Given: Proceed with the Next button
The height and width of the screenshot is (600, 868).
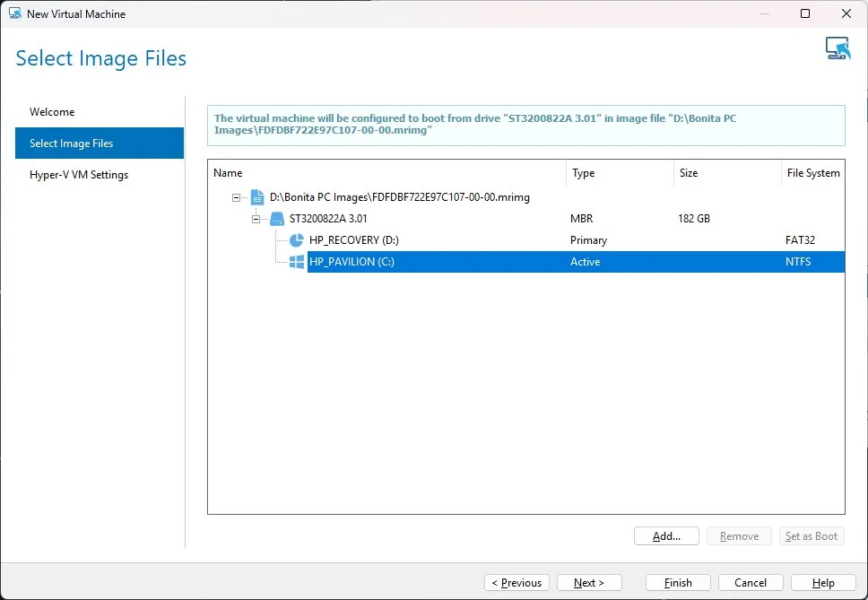Looking at the screenshot, I should click(x=589, y=583).
